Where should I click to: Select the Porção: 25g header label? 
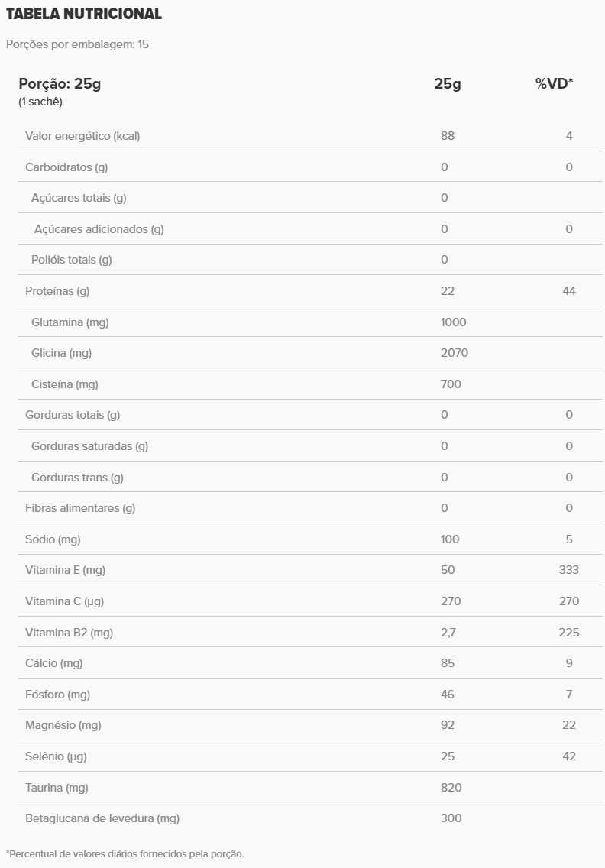[60, 83]
